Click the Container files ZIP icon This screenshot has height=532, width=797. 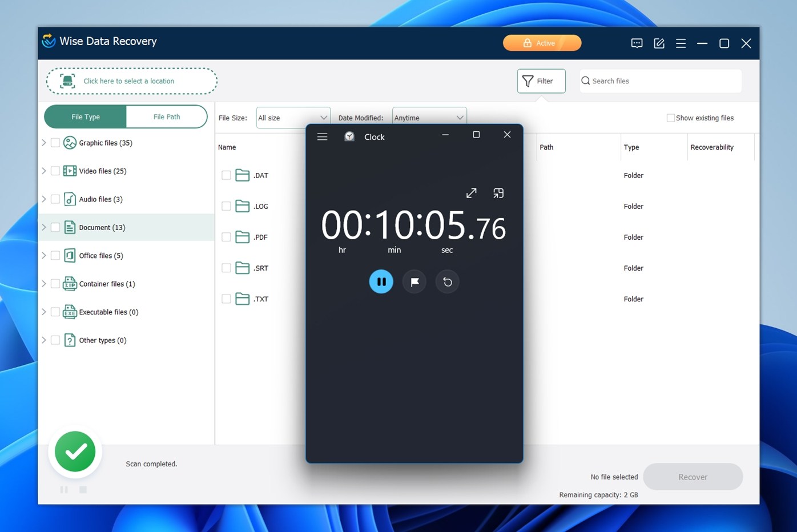(x=70, y=284)
